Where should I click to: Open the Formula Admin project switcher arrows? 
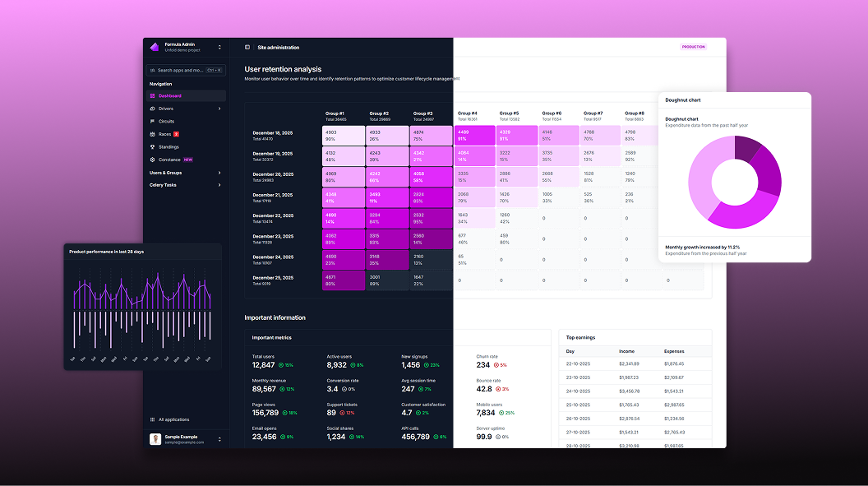point(219,47)
